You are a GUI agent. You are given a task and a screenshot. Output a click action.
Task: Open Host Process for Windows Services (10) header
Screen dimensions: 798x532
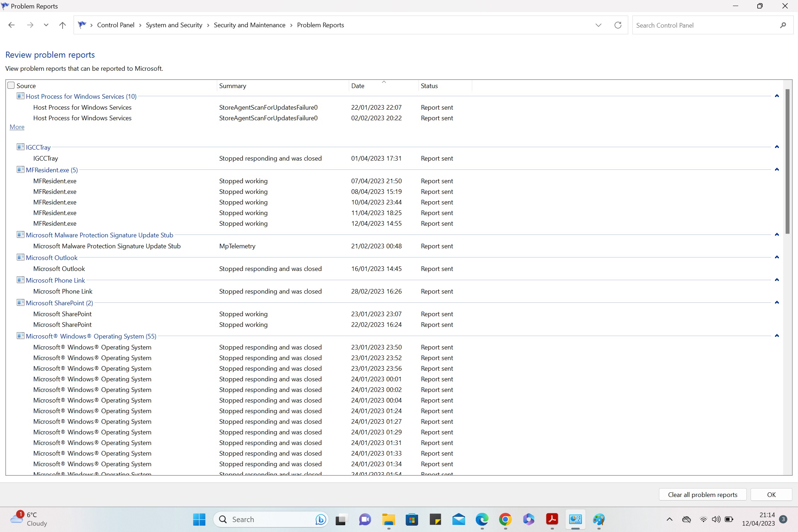coord(81,97)
